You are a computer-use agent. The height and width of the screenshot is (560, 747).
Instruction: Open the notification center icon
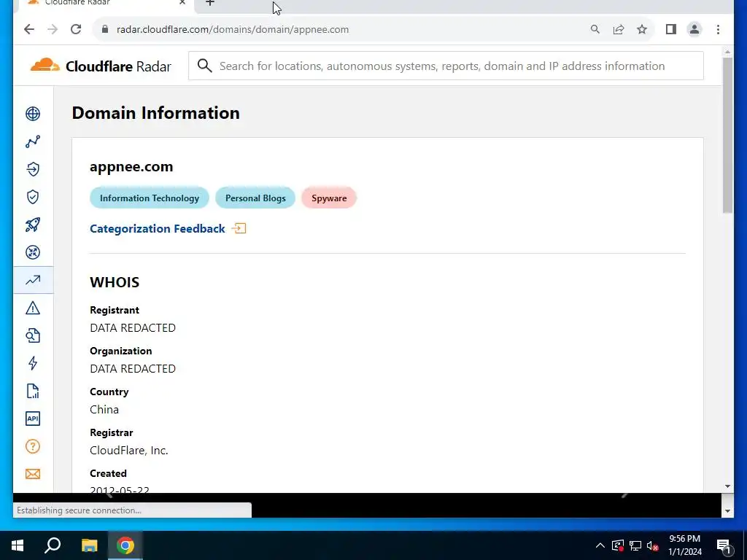pyautogui.click(x=724, y=546)
